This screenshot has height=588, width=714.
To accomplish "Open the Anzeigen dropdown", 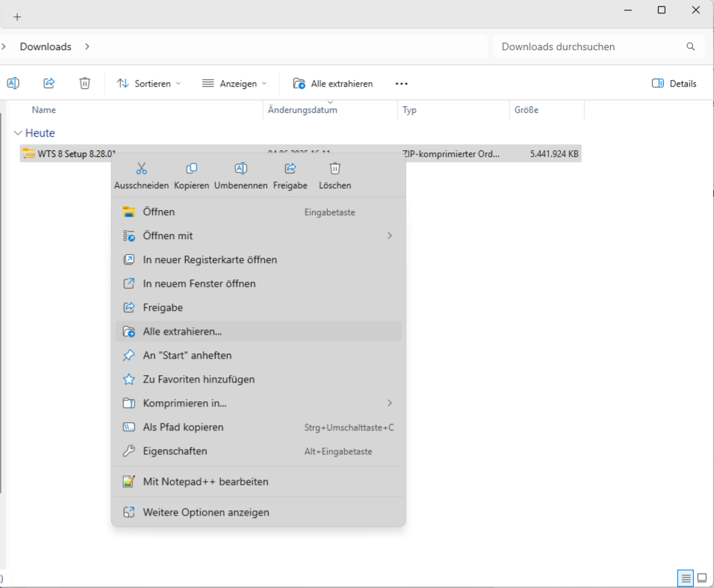I will click(235, 84).
